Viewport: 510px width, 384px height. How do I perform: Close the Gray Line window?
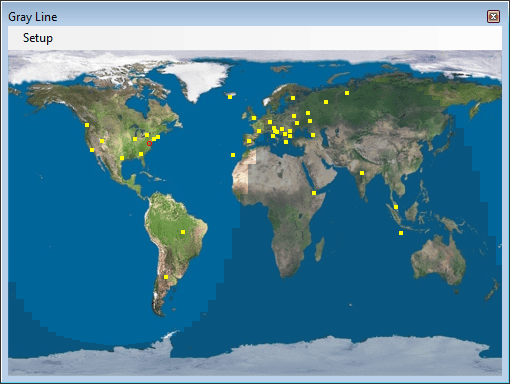(x=493, y=16)
